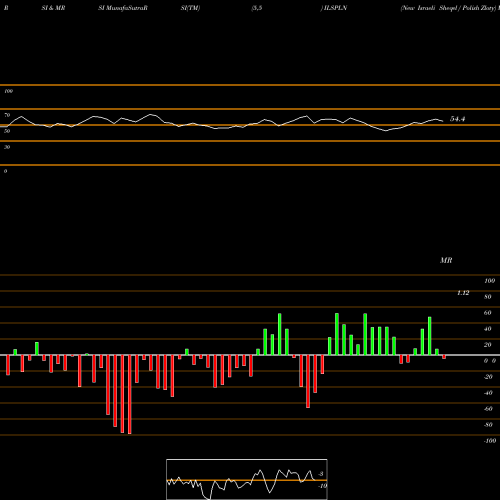Screen dimensions: 500x500
Task: Click the 'SI(TM)' header label
Action: 190,8
